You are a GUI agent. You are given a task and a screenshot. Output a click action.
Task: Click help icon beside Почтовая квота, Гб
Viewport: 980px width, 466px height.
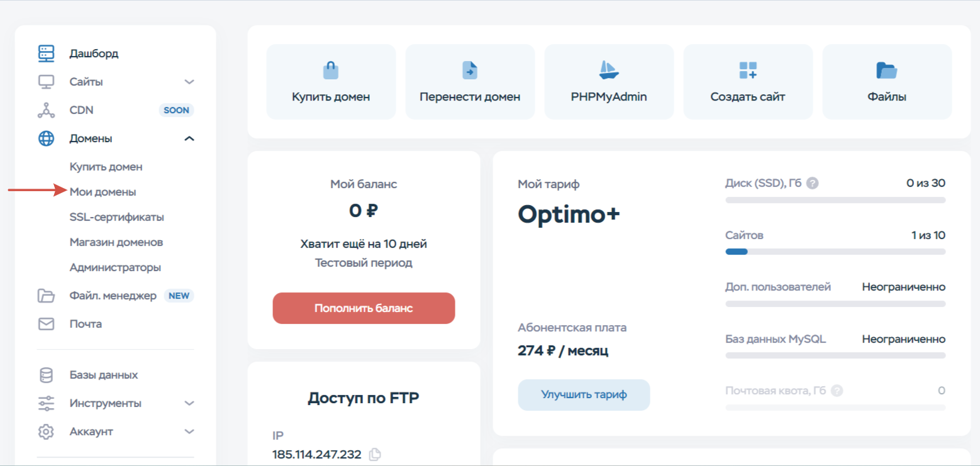pyautogui.click(x=837, y=391)
